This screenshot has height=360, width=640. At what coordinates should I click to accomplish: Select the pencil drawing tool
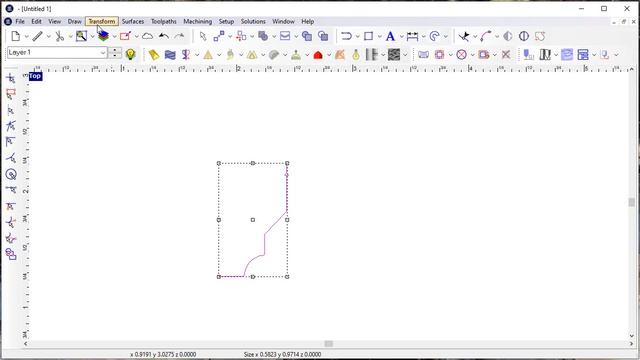click(x=38, y=36)
